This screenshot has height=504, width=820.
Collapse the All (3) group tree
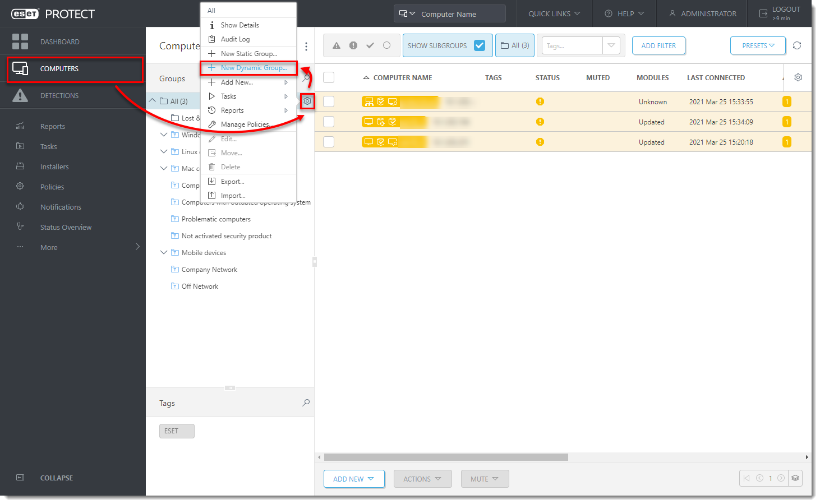[x=152, y=101]
